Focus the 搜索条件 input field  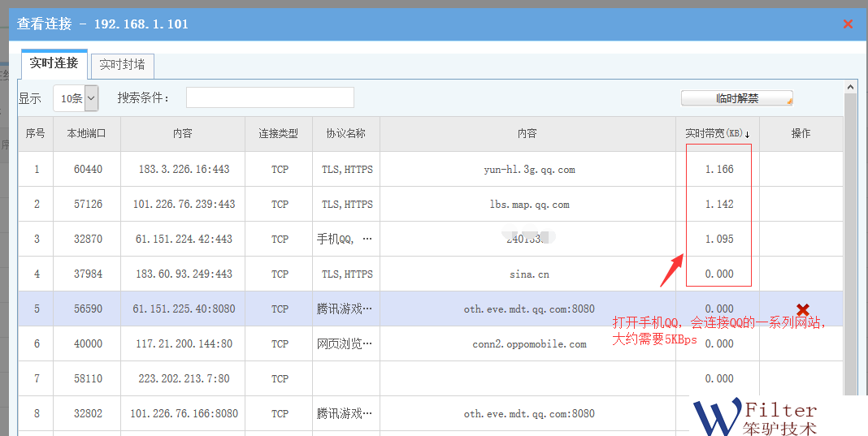270,97
